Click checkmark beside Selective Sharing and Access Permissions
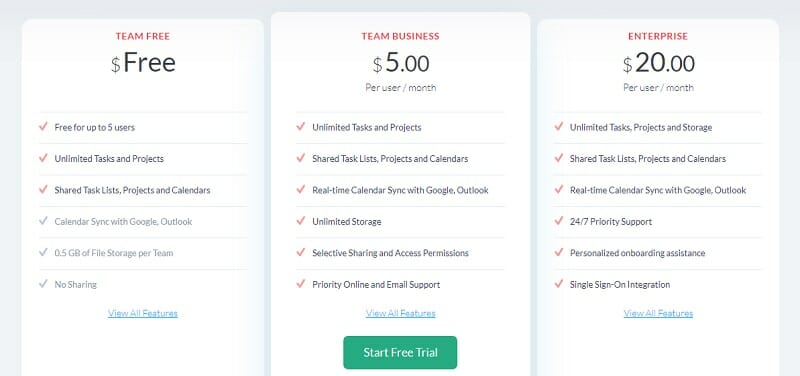800x376 pixels. click(x=301, y=252)
